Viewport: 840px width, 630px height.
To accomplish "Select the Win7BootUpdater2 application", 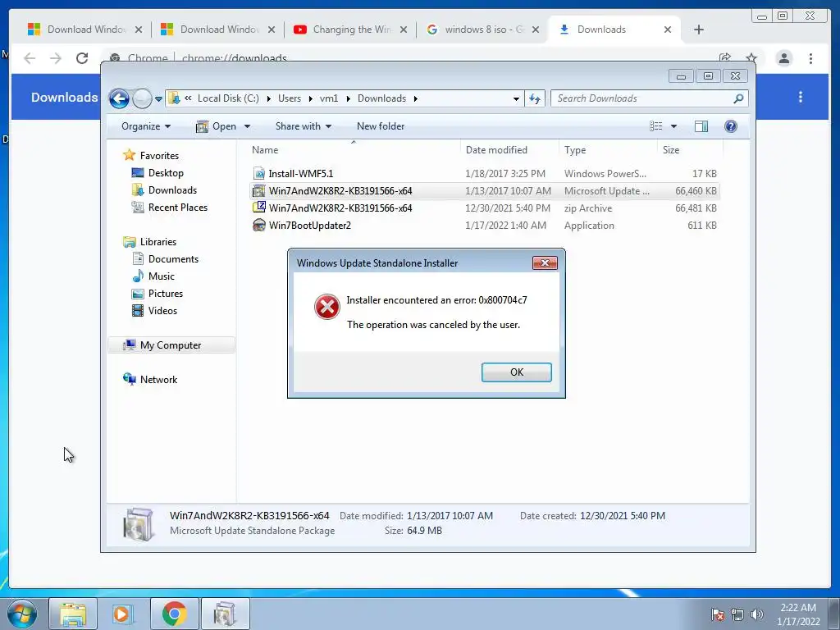I will (484, 225).
